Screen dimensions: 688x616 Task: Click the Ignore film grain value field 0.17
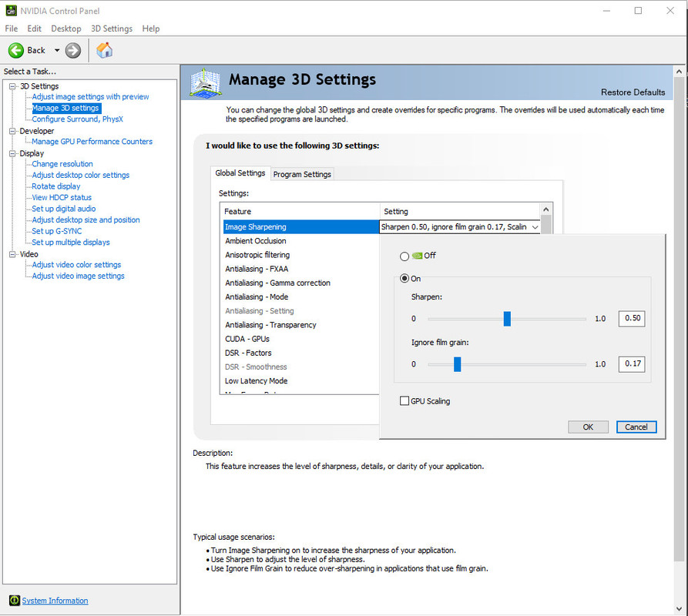click(x=632, y=363)
